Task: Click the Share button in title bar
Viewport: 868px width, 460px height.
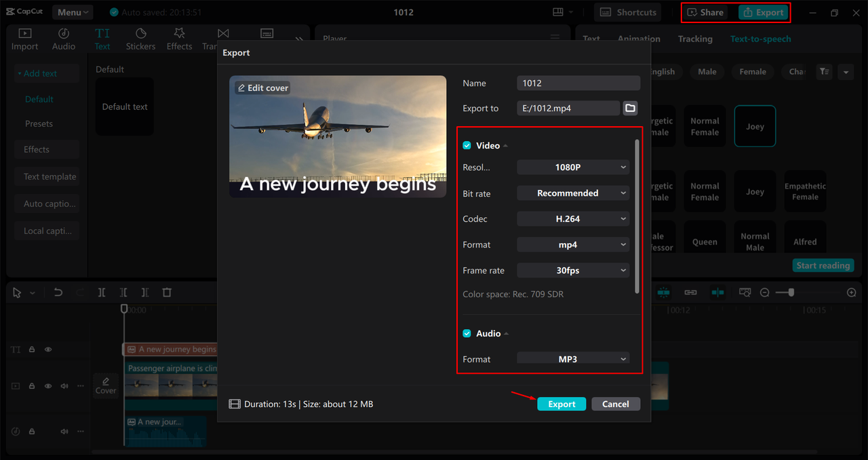Action: point(706,12)
